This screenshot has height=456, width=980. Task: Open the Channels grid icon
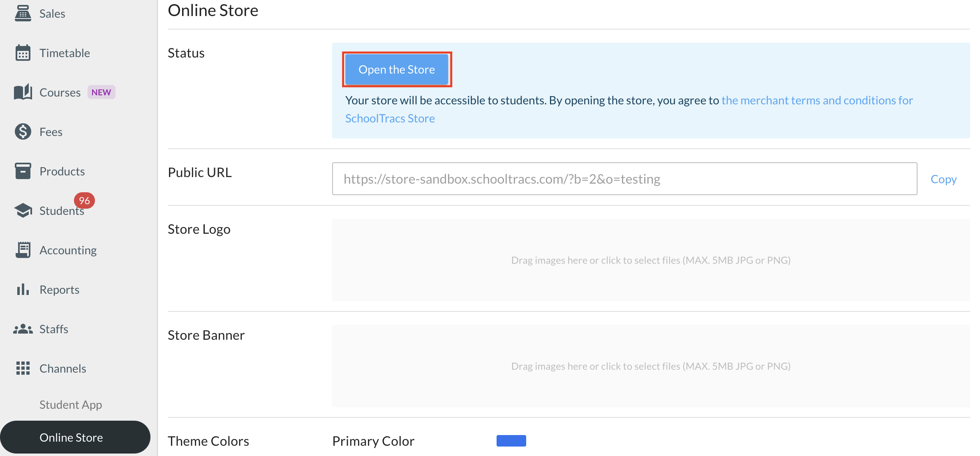point(23,368)
